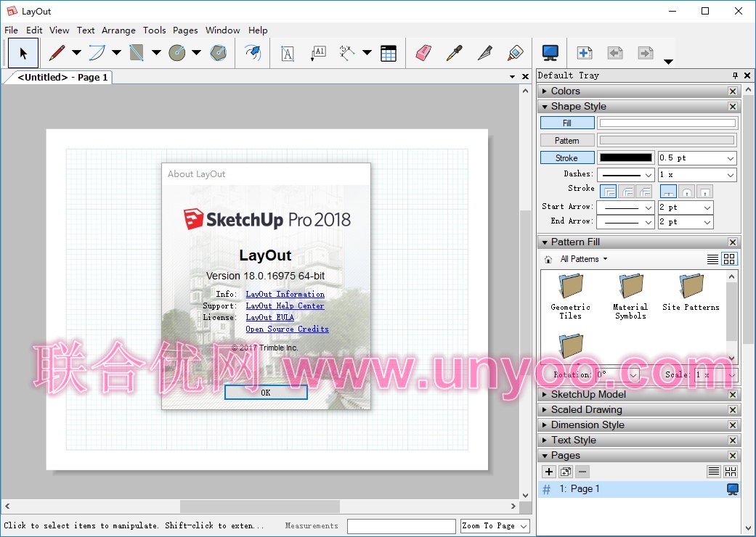Pick the Eraser tool in toolbar

pos(423,53)
